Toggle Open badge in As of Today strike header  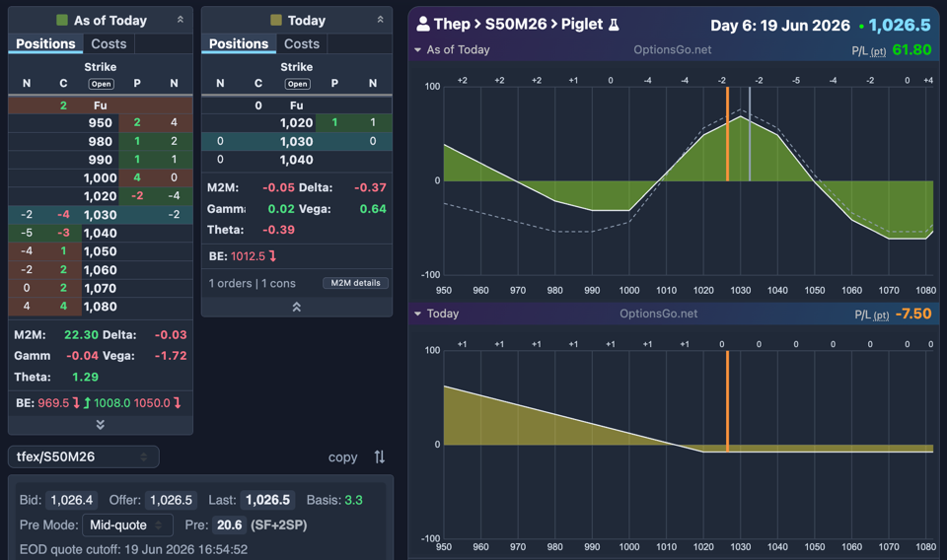tap(101, 84)
